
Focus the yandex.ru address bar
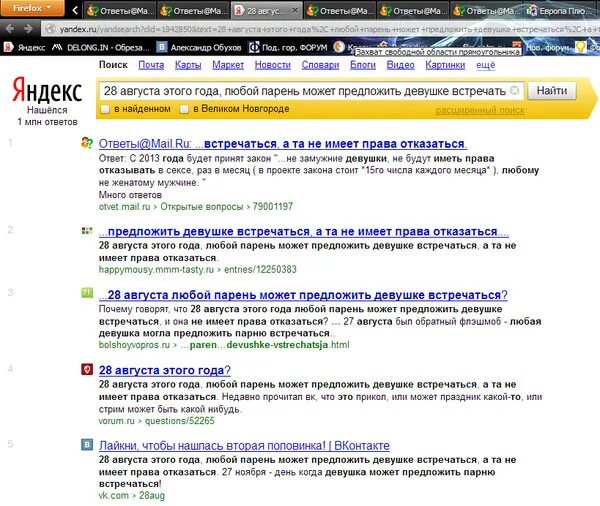[321, 29]
